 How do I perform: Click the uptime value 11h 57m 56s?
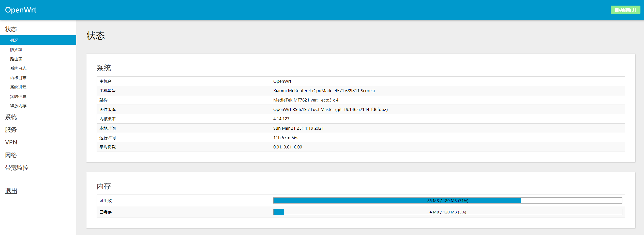coord(286,138)
